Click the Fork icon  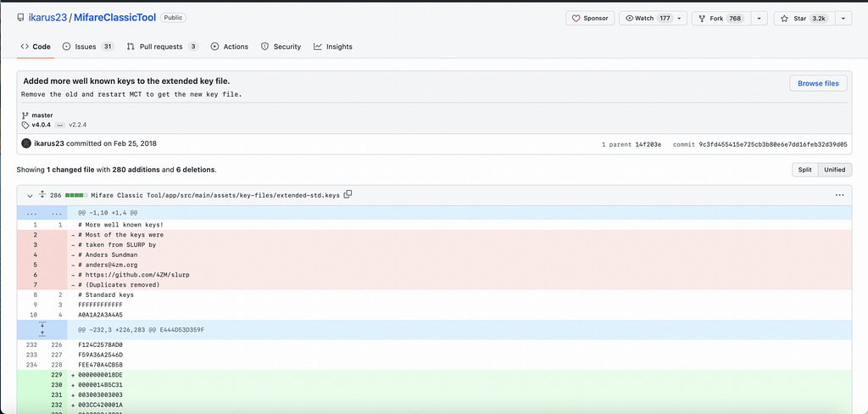tap(702, 19)
